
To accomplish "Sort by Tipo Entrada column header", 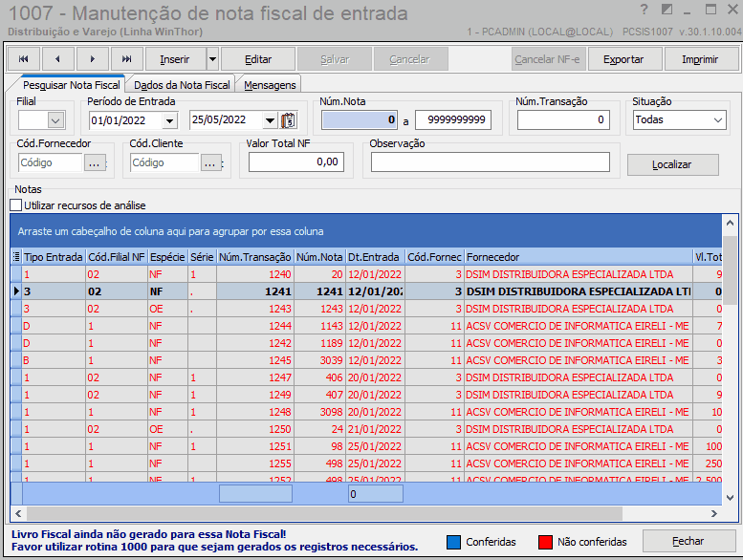I will (x=54, y=257).
